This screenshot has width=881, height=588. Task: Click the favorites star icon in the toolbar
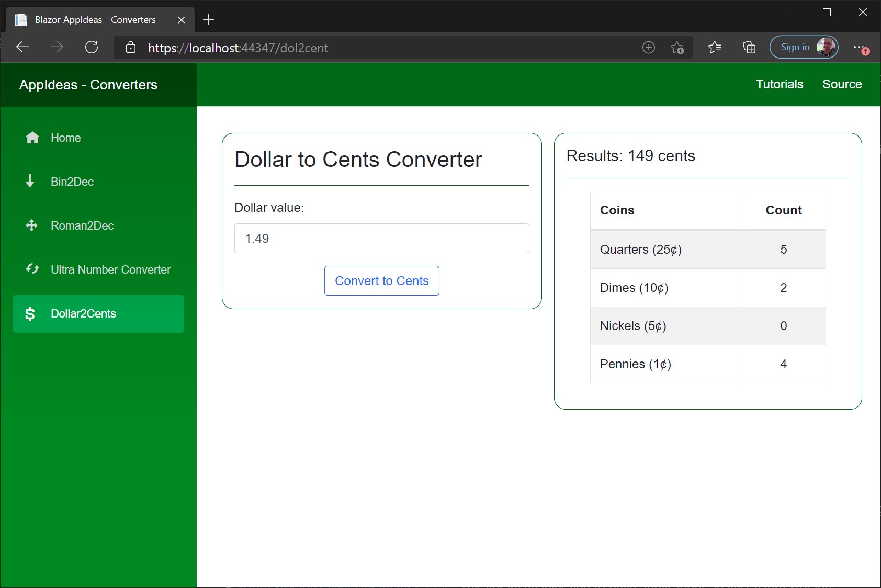click(715, 47)
